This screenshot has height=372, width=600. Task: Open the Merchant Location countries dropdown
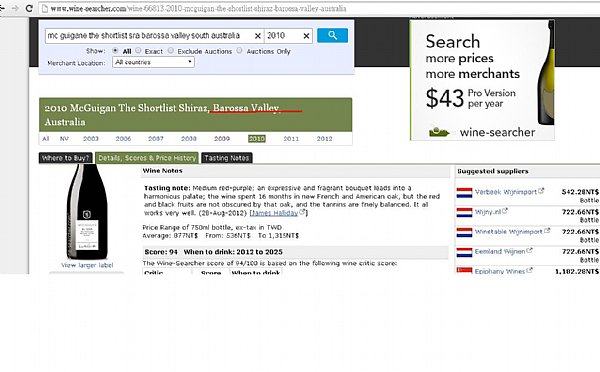tap(153, 62)
